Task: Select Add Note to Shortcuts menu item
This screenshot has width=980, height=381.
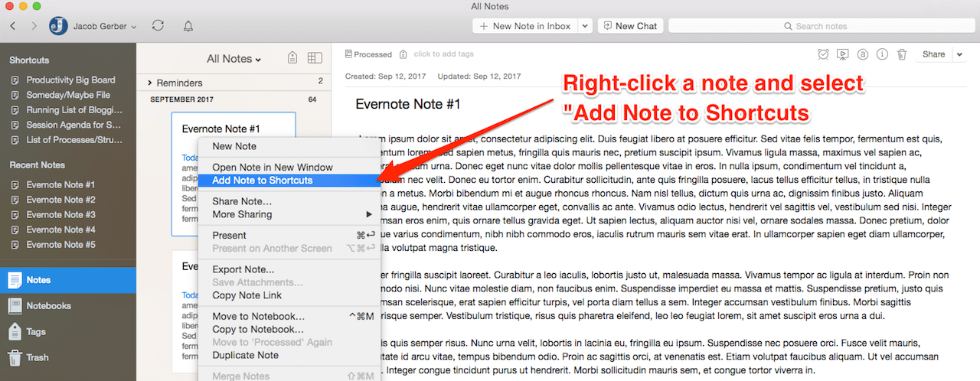Action: click(x=289, y=181)
